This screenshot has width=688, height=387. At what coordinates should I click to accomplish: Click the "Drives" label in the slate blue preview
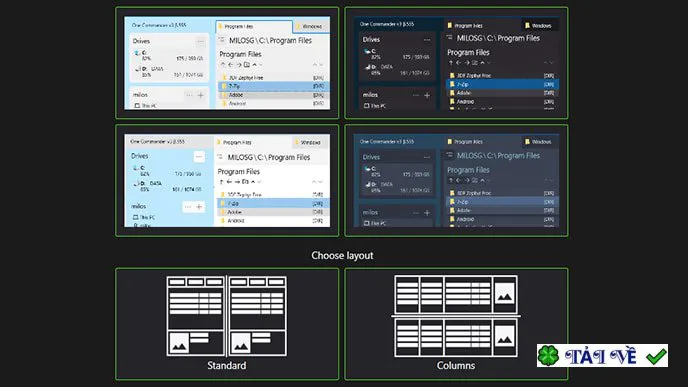click(x=371, y=157)
